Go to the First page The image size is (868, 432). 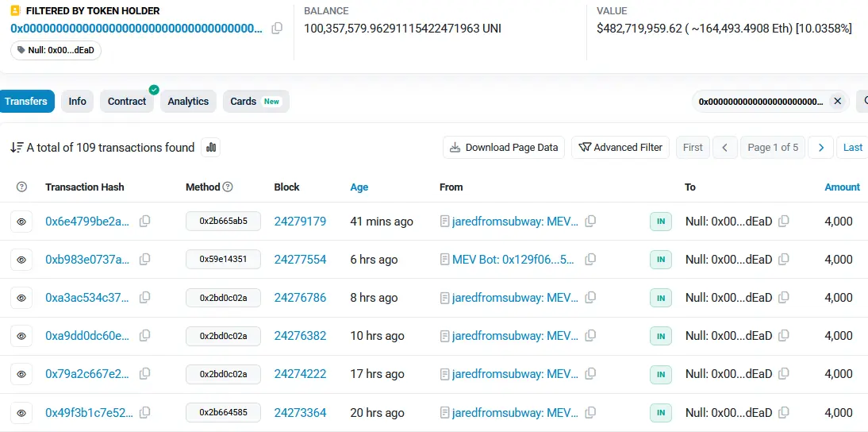tap(693, 148)
